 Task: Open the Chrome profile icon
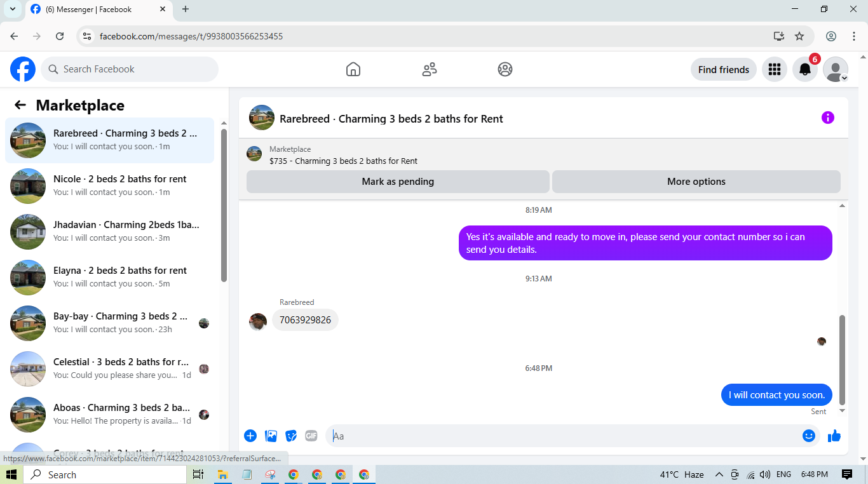point(831,36)
